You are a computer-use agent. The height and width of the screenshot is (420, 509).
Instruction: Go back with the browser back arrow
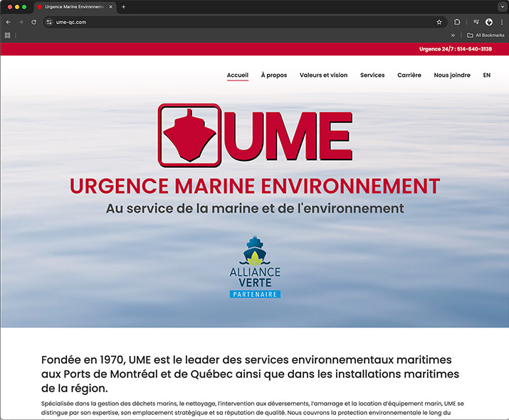pos(9,22)
